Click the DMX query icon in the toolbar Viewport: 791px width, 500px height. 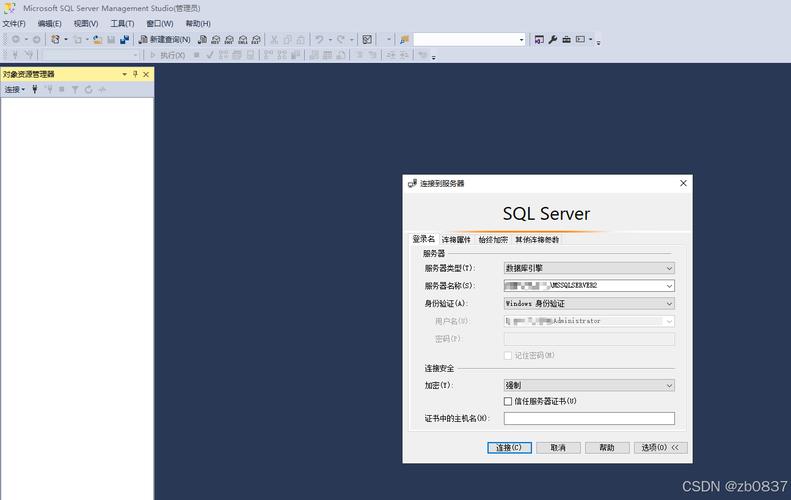tap(230, 39)
